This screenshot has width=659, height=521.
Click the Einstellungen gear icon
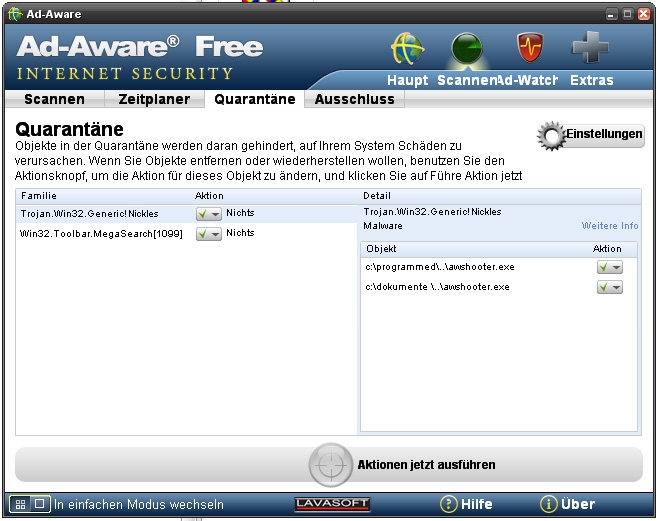[x=551, y=136]
